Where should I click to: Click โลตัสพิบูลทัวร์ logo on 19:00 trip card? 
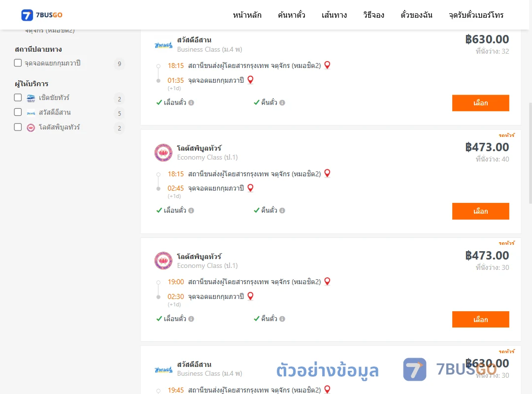tap(163, 261)
